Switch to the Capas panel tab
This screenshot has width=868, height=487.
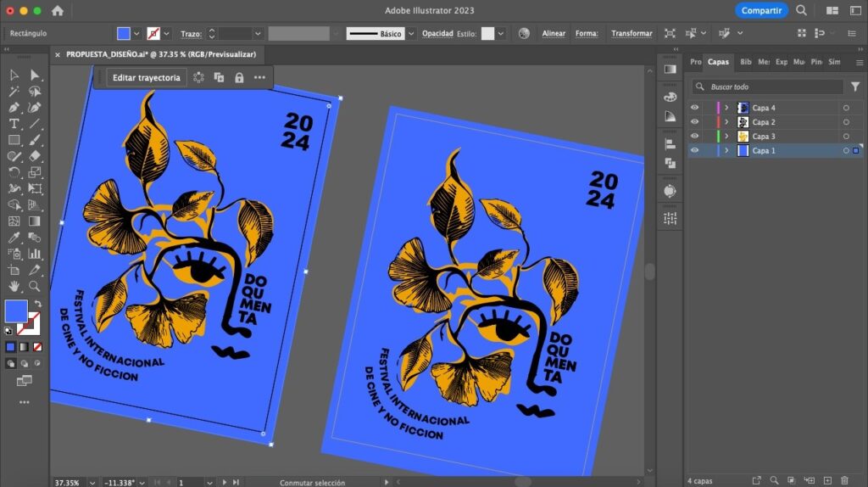[x=718, y=62]
